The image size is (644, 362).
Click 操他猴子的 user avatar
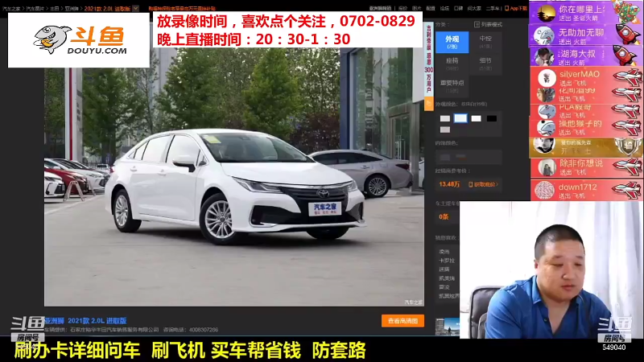[x=547, y=128]
